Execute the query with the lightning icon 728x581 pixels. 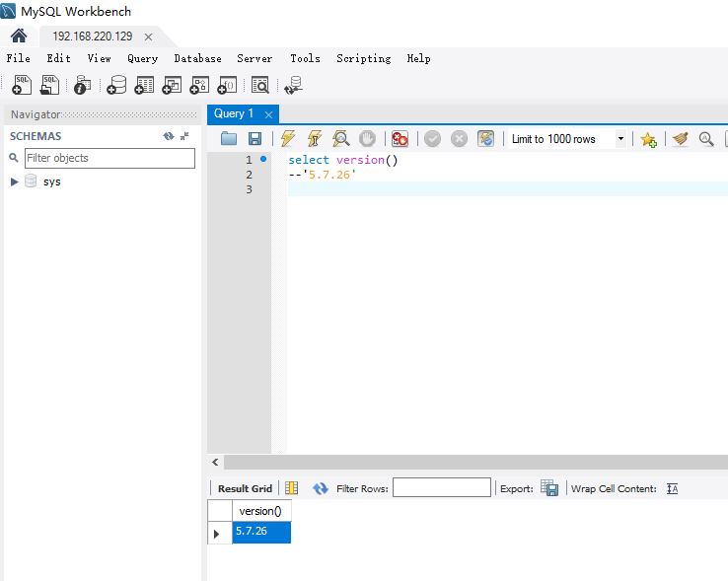(x=288, y=138)
